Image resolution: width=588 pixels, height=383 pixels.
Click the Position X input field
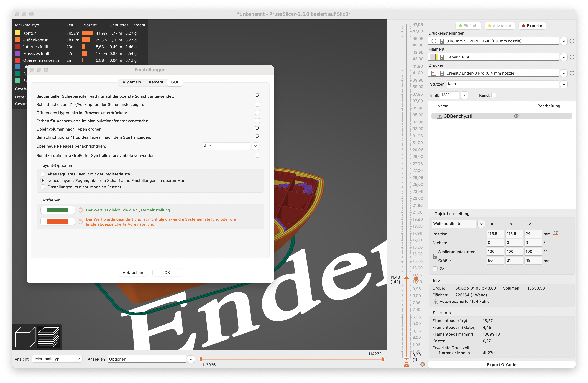pos(495,234)
